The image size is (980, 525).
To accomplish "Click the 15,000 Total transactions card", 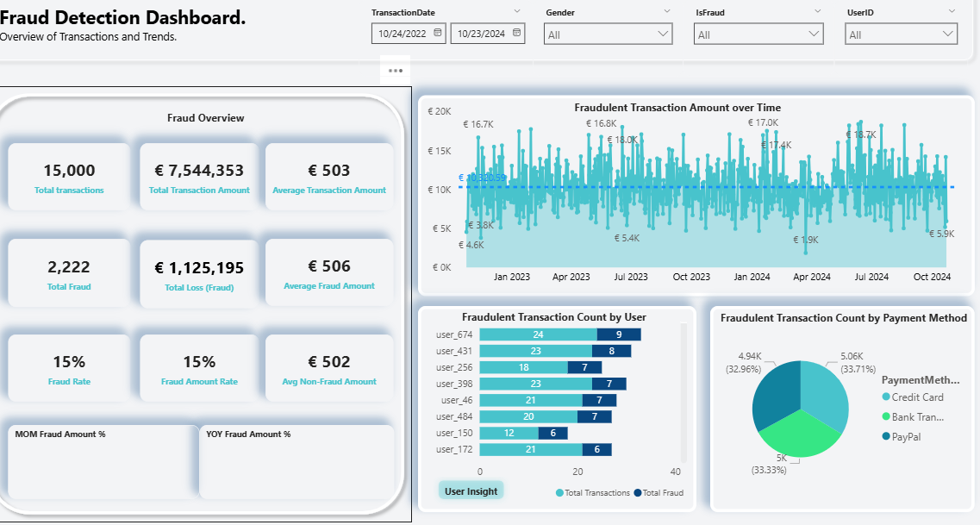I will pyautogui.click(x=69, y=177).
